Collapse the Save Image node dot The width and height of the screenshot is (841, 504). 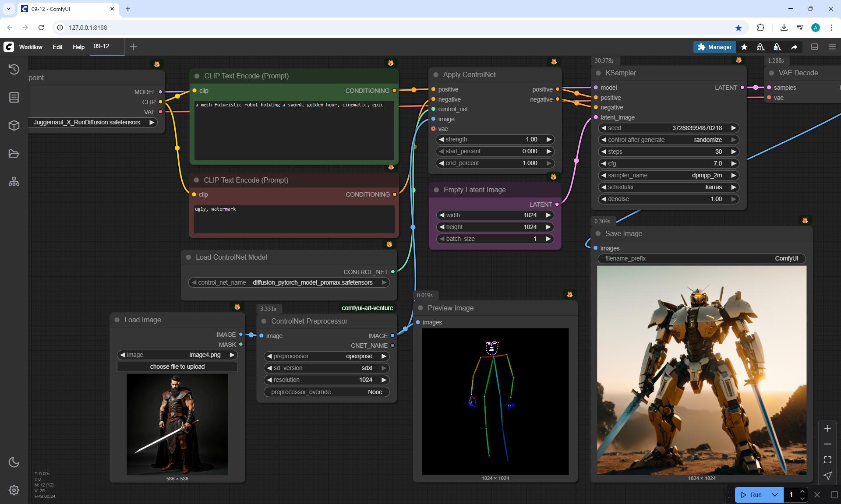[x=598, y=233]
